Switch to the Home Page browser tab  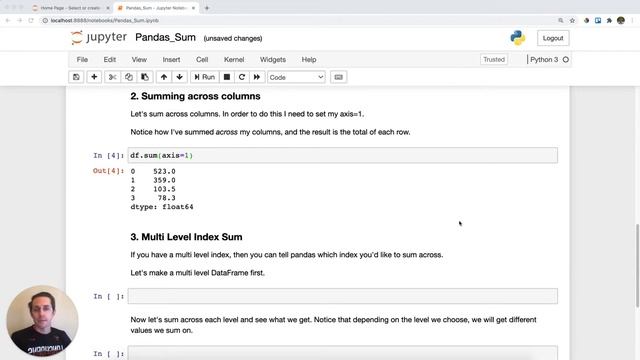point(69,8)
